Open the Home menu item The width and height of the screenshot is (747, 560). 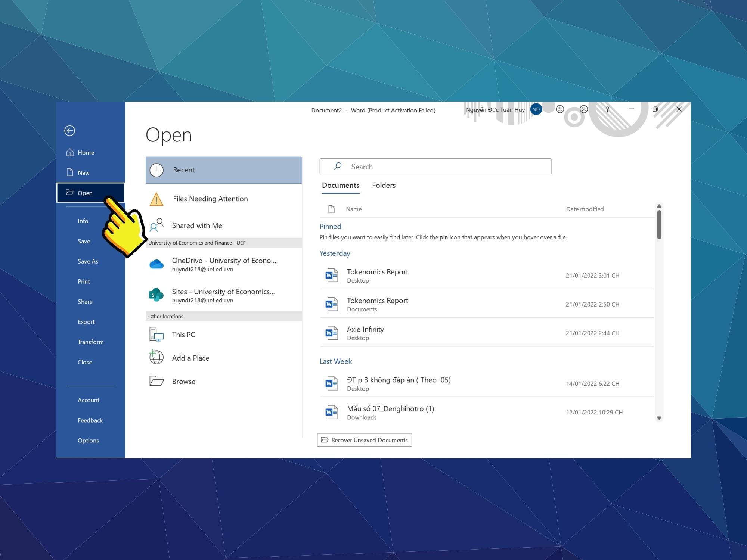(86, 152)
